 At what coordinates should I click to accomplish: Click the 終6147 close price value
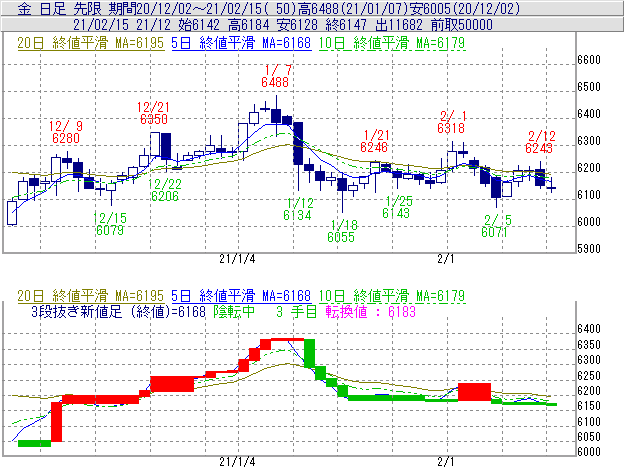coord(346,25)
